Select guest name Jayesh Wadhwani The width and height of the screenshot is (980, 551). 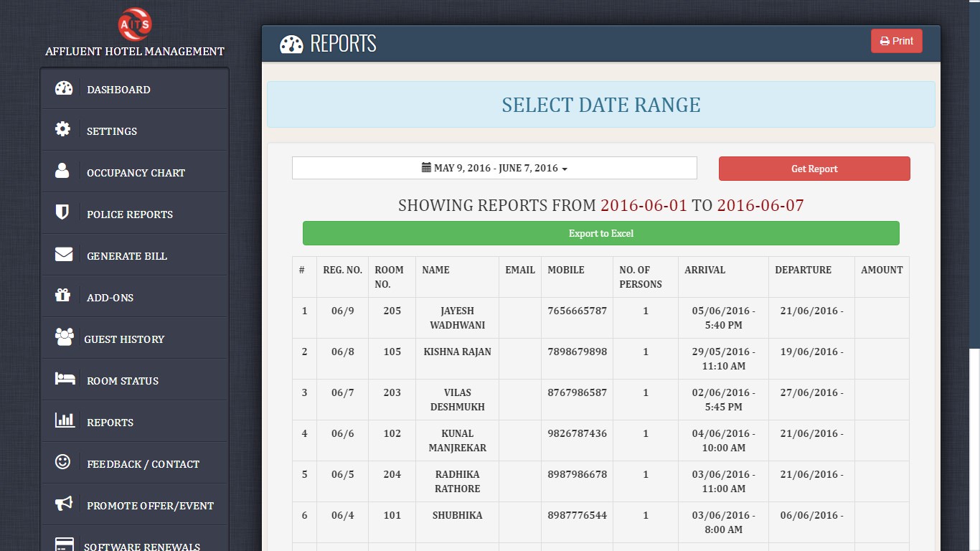[x=458, y=318]
